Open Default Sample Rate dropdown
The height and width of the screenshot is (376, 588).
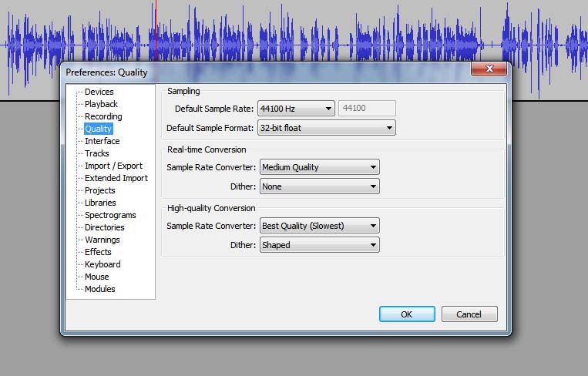tap(296, 109)
